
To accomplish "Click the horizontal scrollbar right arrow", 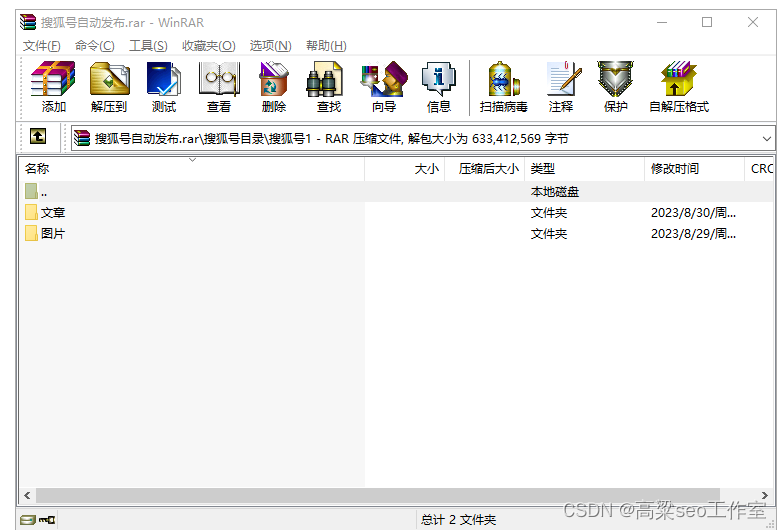I will [764, 495].
